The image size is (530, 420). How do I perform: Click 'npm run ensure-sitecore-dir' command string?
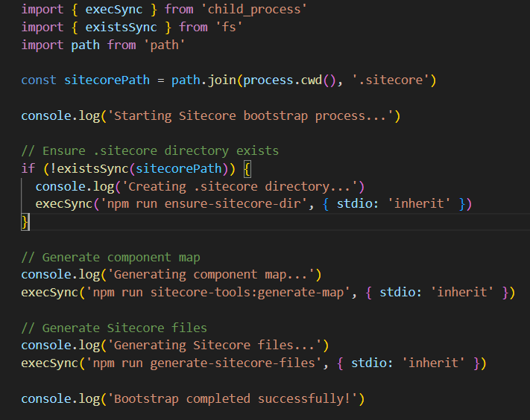(x=204, y=203)
